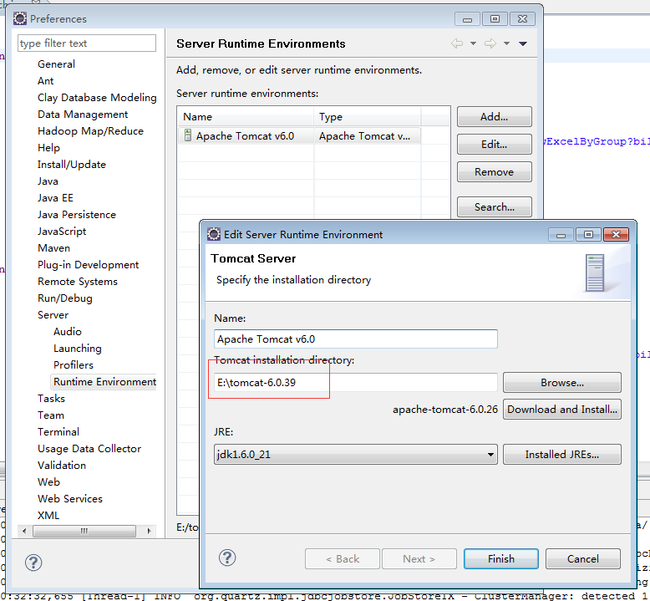Select Run/Debug preference
Image resolution: width=650 pixels, height=601 pixels.
pyautogui.click(x=65, y=298)
